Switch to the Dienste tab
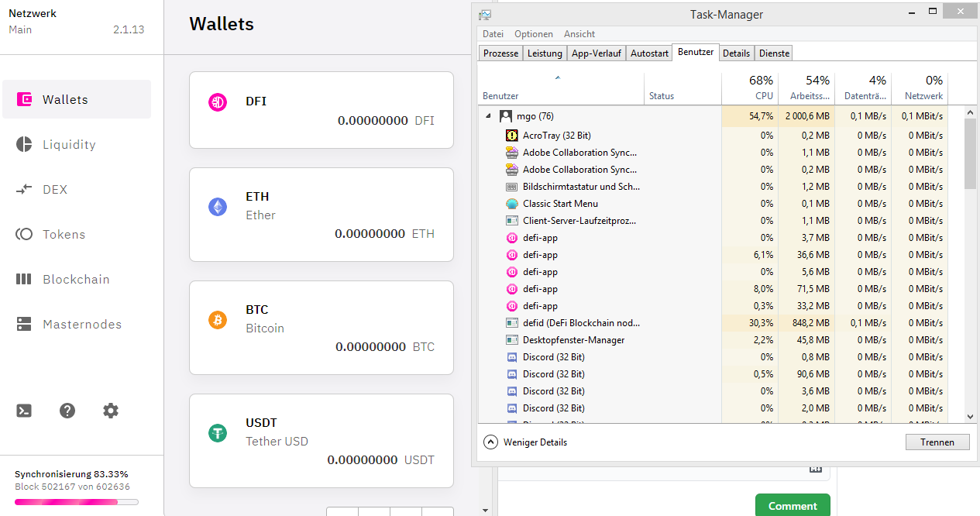This screenshot has height=516, width=980. 775,53
